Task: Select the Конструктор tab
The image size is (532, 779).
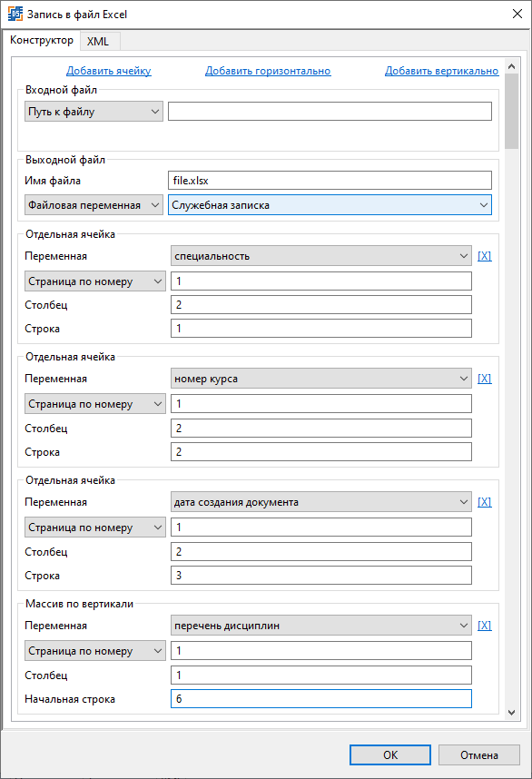Action: (42, 40)
